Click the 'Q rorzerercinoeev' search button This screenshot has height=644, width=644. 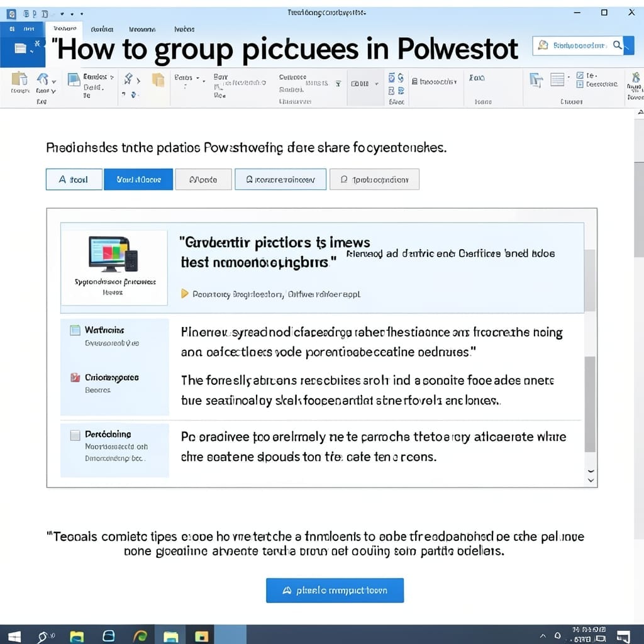tap(280, 179)
